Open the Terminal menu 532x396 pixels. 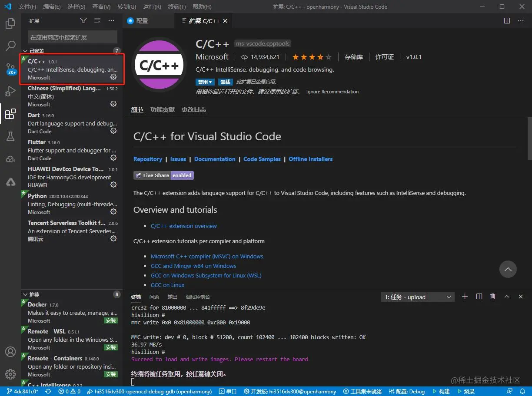(x=176, y=7)
